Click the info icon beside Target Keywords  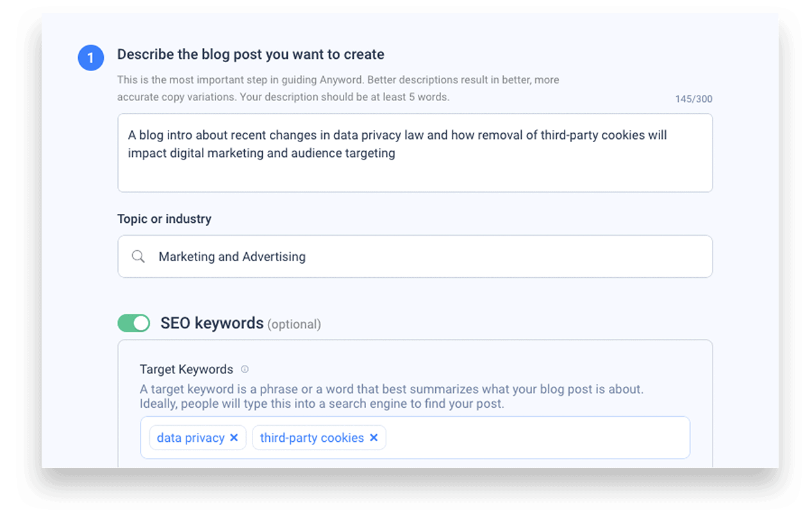tap(245, 369)
